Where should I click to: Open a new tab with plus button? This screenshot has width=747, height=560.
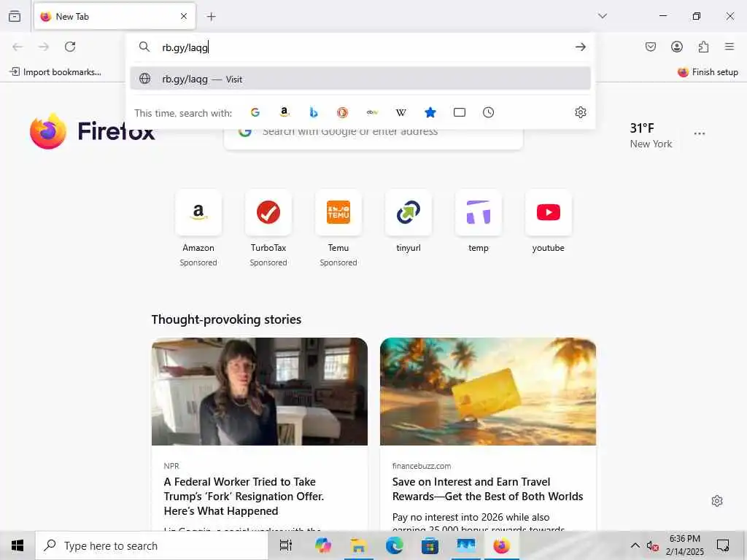(211, 17)
